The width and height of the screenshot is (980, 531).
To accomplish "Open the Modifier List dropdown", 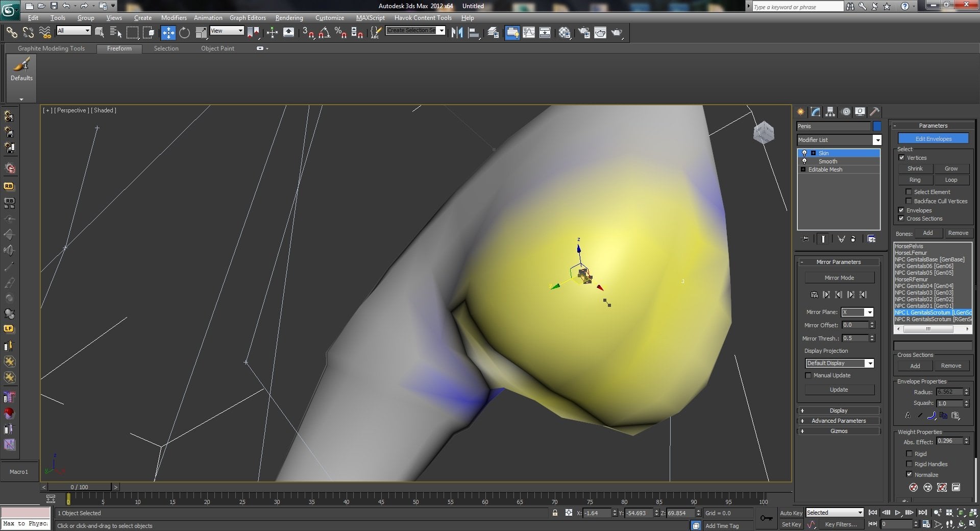I will (x=839, y=140).
